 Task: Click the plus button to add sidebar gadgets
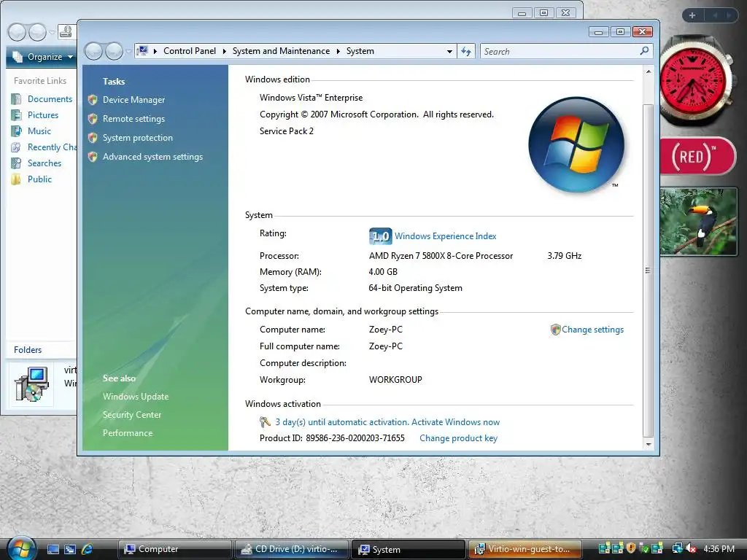(x=692, y=15)
